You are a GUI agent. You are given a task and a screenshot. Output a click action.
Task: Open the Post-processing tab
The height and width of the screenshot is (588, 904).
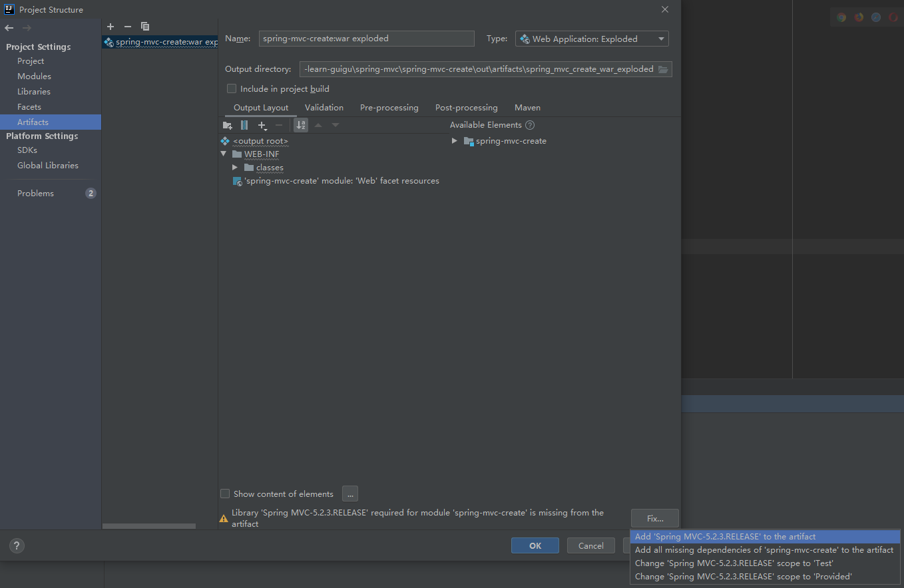click(467, 108)
